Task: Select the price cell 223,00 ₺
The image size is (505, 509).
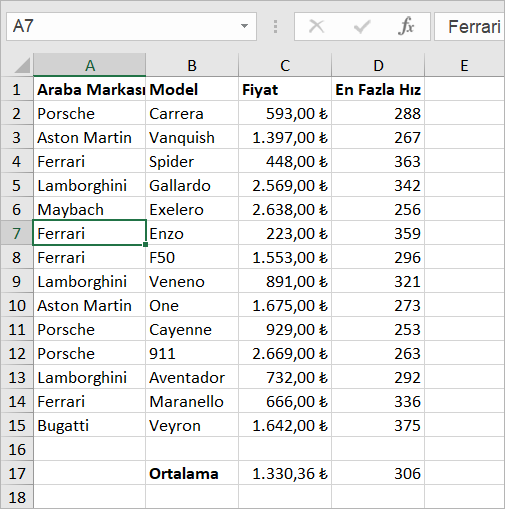Action: point(285,233)
